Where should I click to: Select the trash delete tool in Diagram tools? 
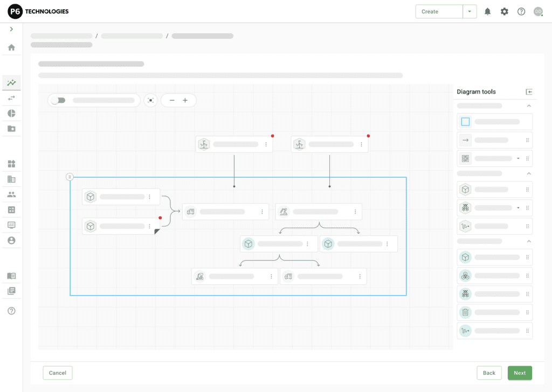tap(465, 312)
